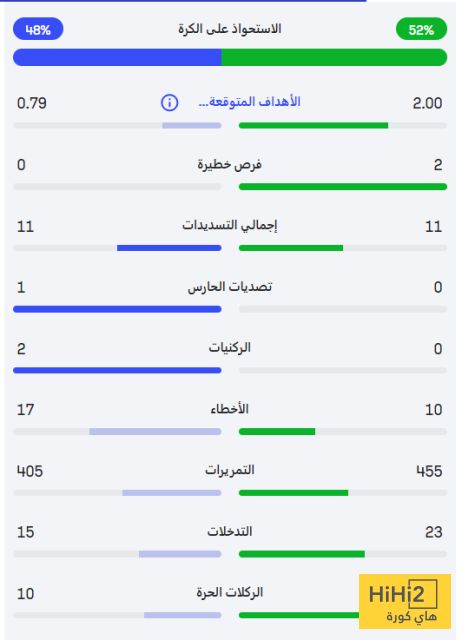Click the blue half of possession bar

117,57
